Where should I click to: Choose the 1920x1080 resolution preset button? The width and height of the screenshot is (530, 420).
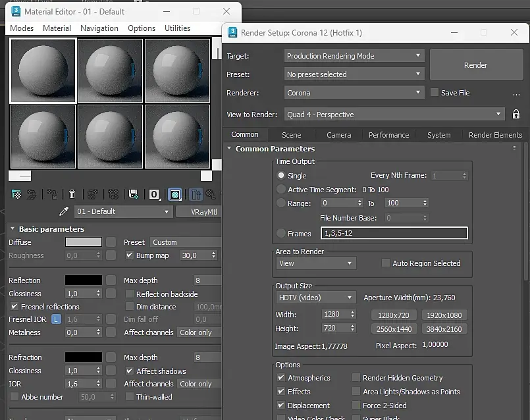444,315
